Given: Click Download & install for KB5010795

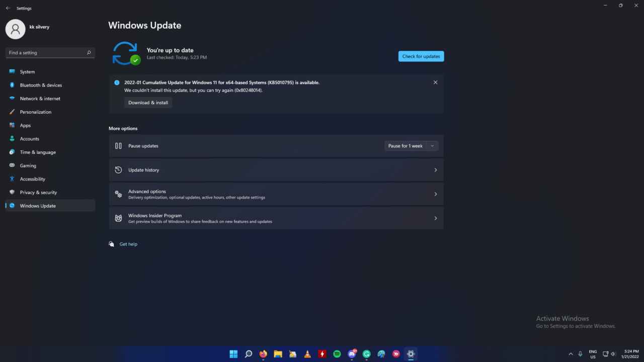Looking at the screenshot, I should pos(148,103).
